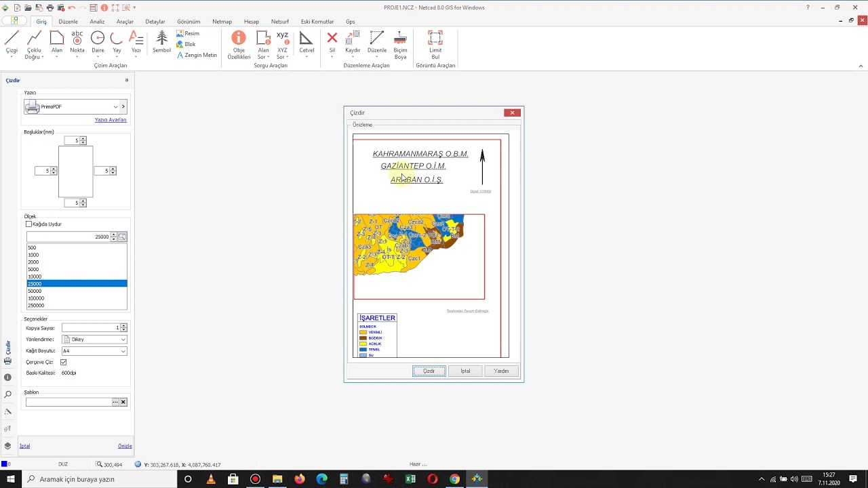
Task: Expand the Çoklu Doğru dropdown arrow
Action: pos(42,58)
